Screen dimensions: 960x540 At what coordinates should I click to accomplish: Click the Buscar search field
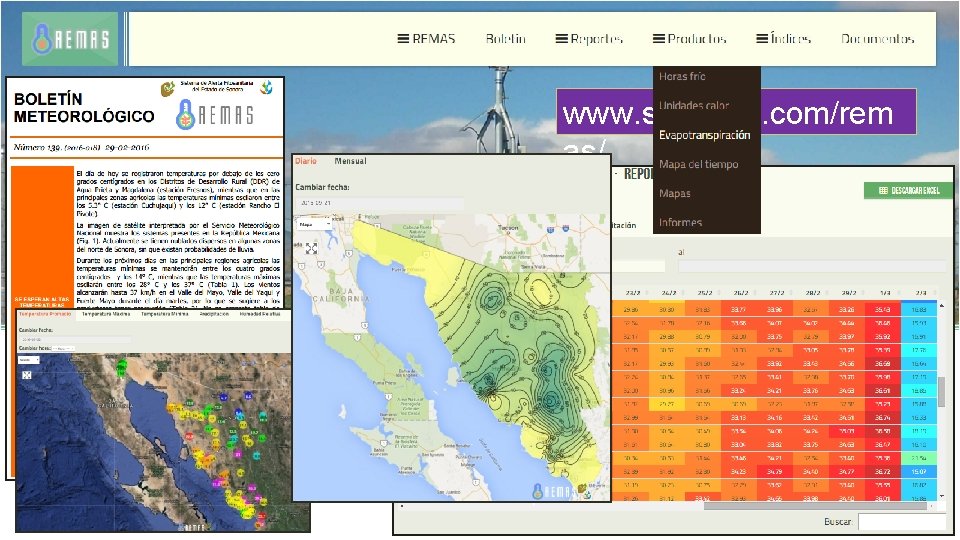point(901,522)
